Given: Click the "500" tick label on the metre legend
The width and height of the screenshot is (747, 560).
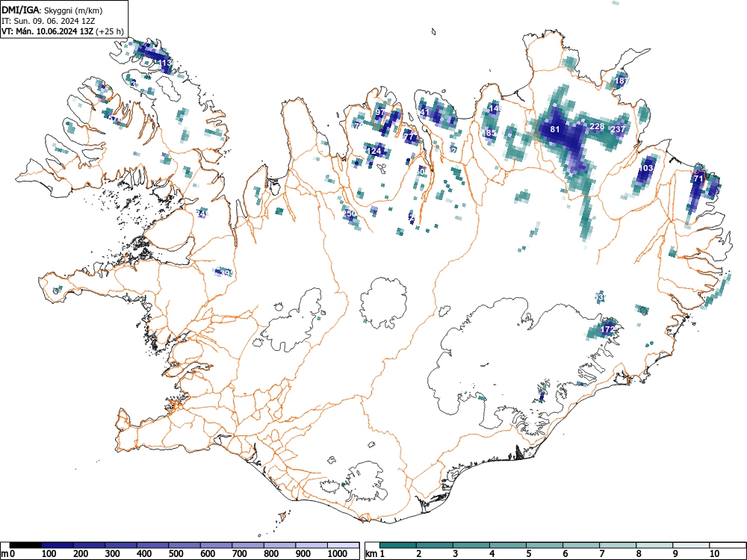Looking at the screenshot, I should (176, 554).
